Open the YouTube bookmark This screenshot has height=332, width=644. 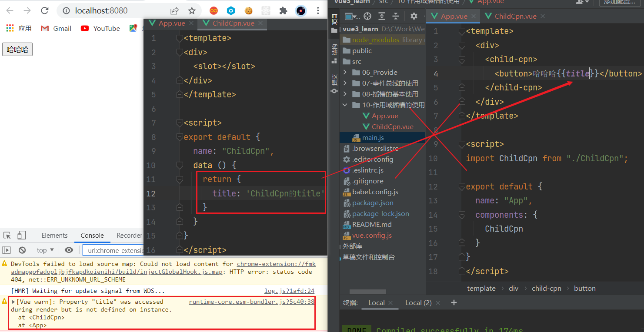coord(100,28)
